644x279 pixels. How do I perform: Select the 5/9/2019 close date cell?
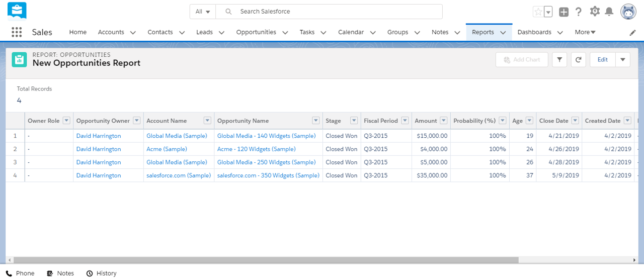coord(559,175)
